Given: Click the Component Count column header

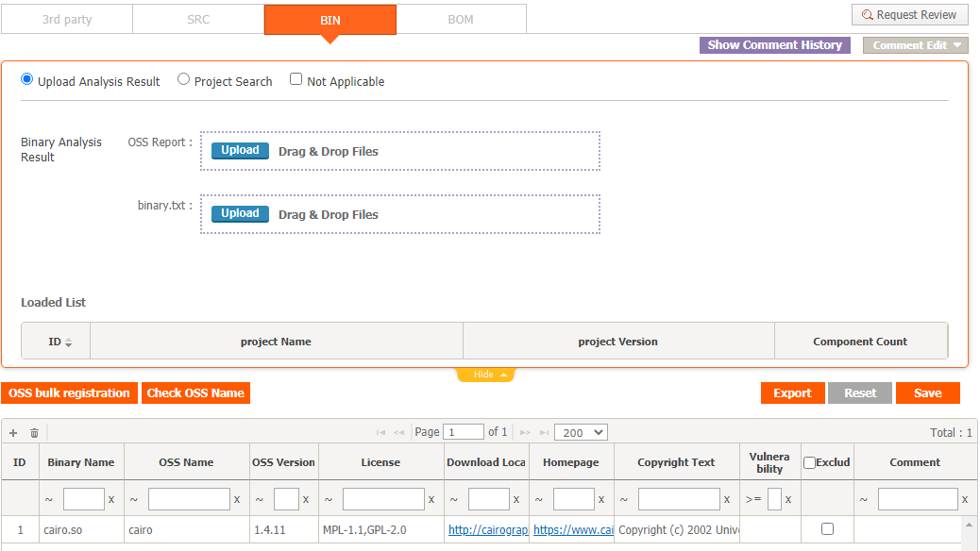Looking at the screenshot, I should pos(860,342).
